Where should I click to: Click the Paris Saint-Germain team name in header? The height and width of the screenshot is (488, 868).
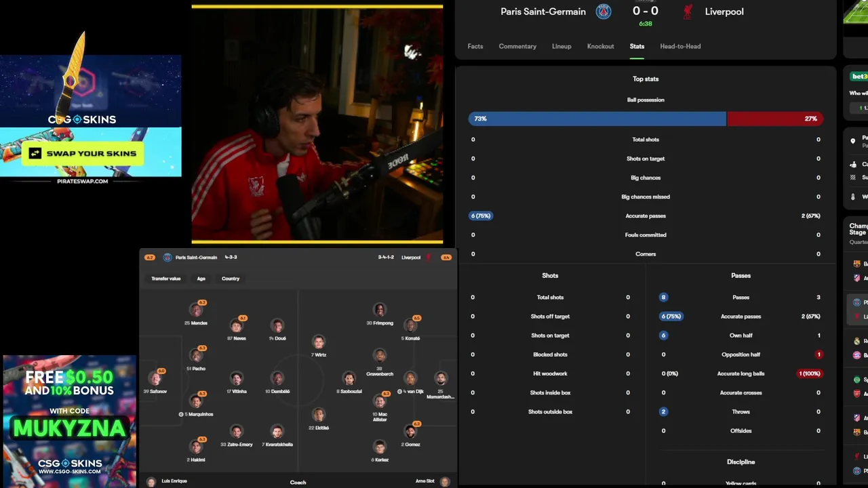click(543, 12)
